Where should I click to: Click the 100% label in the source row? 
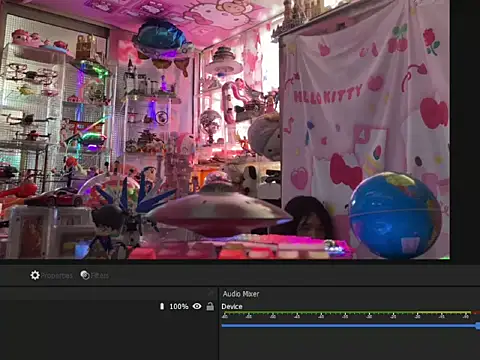179,306
